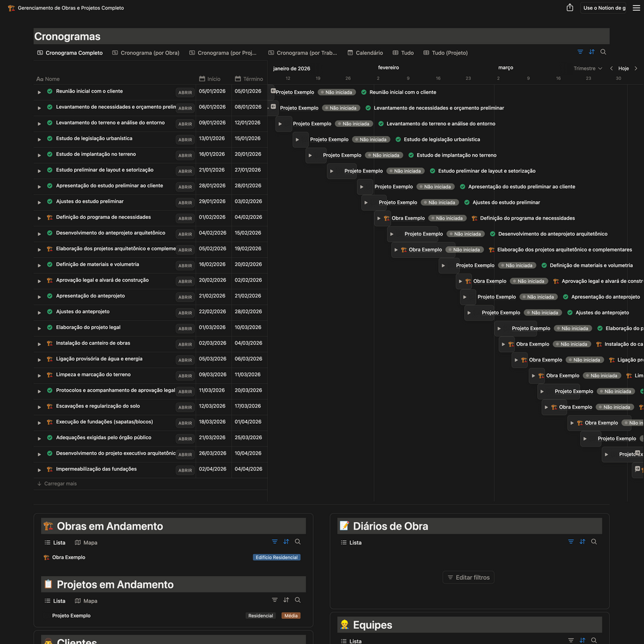Click ABRIR for 'Ajustes do anteprojeto'
644x644 pixels.
point(185,313)
